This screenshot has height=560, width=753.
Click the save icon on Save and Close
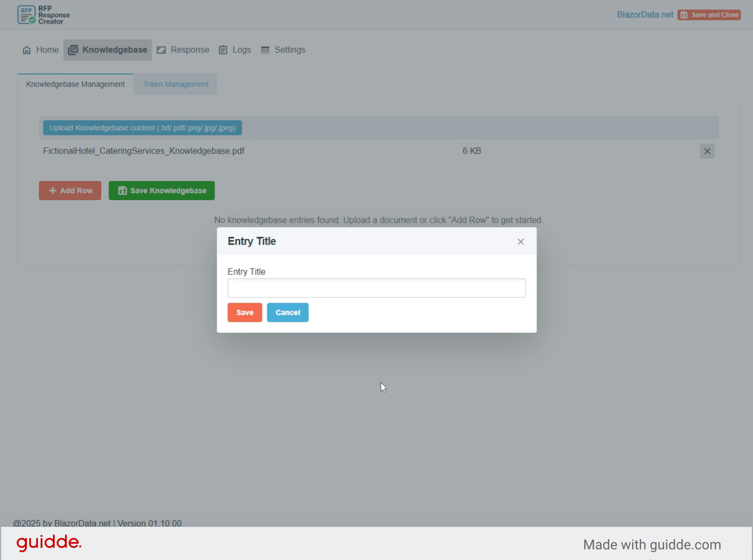[684, 15]
